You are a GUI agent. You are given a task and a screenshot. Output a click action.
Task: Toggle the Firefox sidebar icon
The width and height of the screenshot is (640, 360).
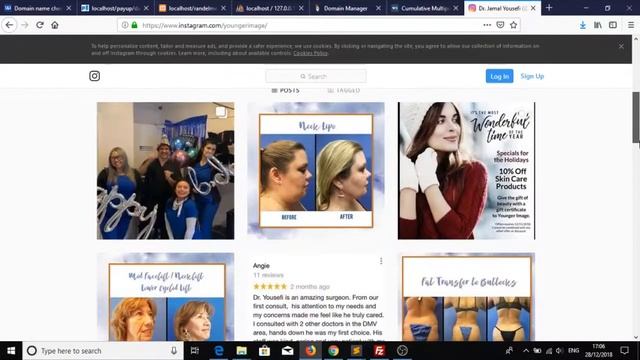pyautogui.click(x=613, y=25)
